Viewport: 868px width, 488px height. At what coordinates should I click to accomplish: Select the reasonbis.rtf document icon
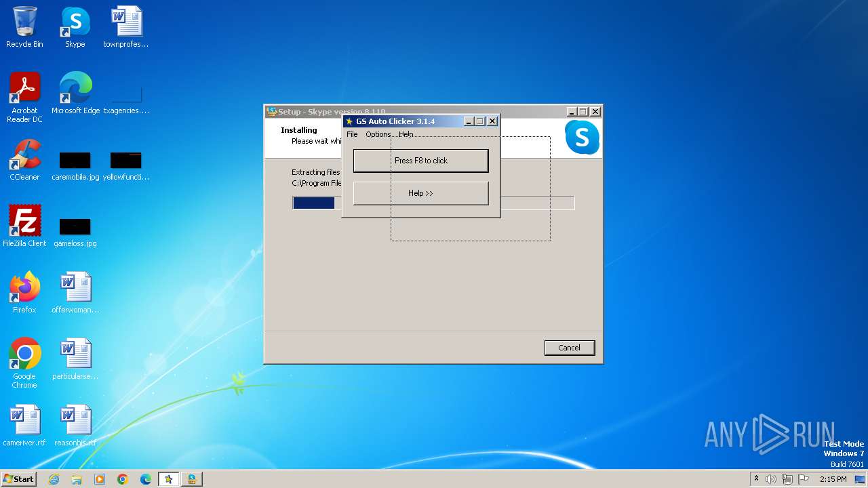coord(75,426)
